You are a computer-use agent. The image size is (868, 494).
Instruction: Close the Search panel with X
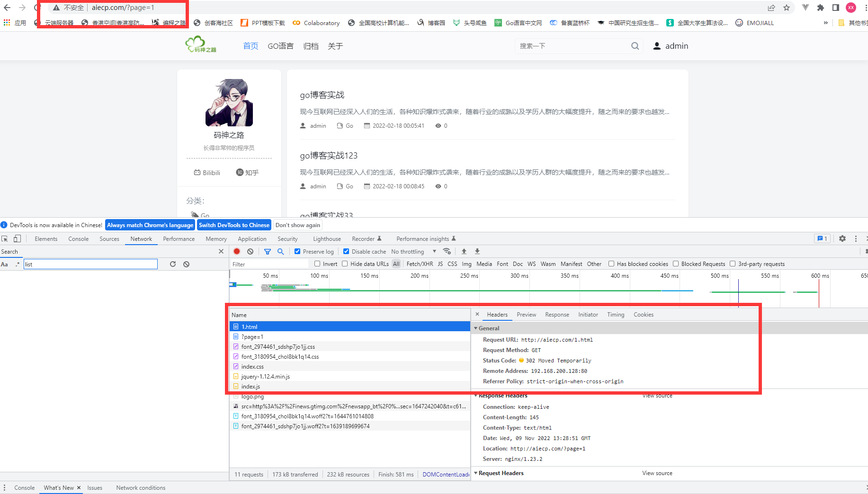(221, 251)
